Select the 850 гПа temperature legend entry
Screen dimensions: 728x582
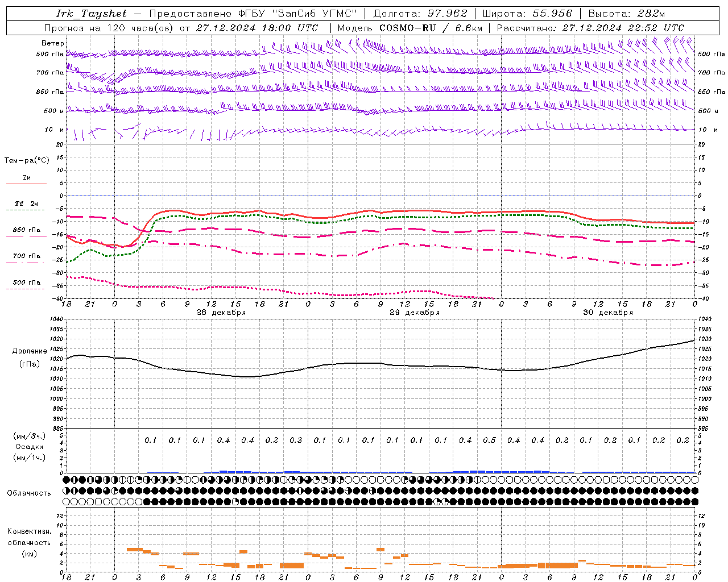pos(27,230)
